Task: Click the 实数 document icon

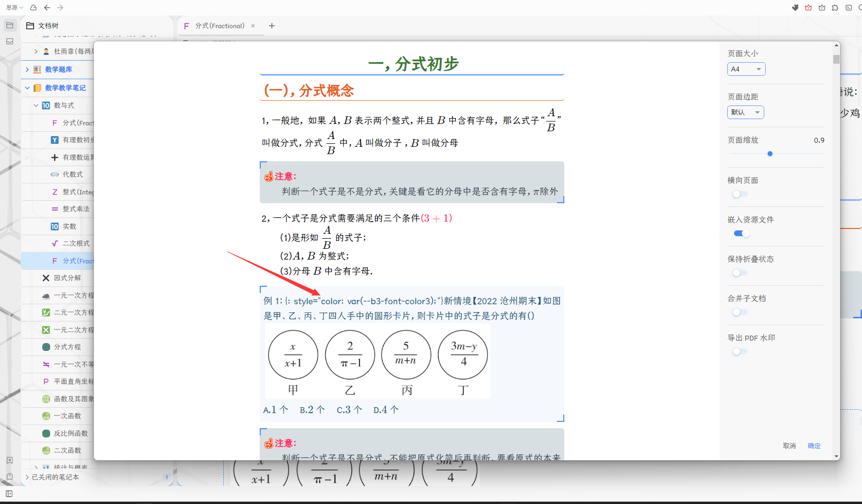Action: point(54,226)
